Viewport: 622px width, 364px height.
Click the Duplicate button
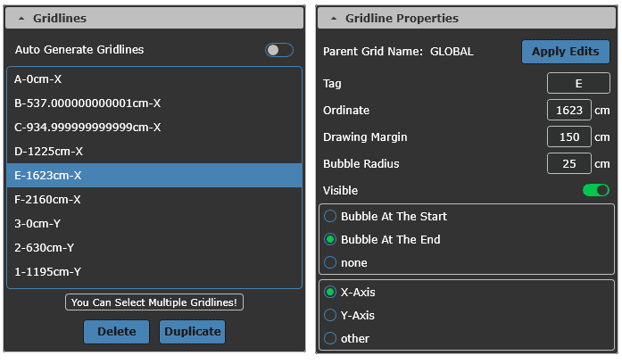click(x=192, y=332)
